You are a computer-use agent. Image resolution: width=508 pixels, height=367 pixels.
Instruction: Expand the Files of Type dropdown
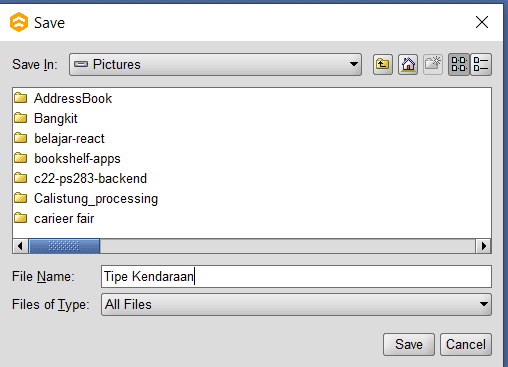point(296,304)
